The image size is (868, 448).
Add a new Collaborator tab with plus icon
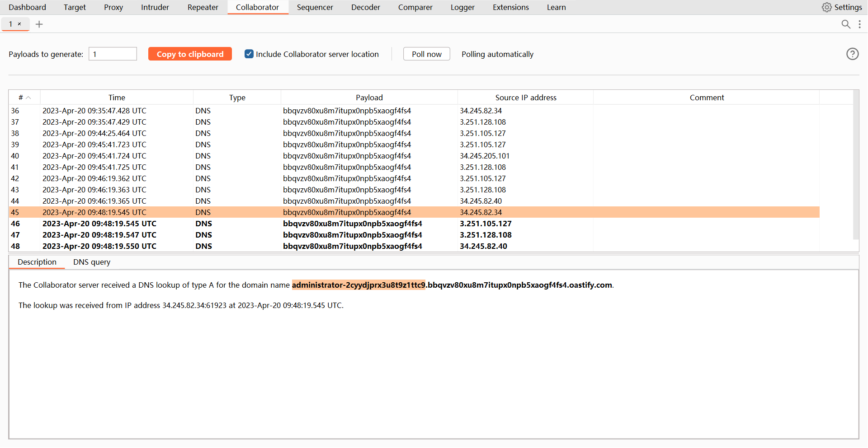tap(39, 24)
